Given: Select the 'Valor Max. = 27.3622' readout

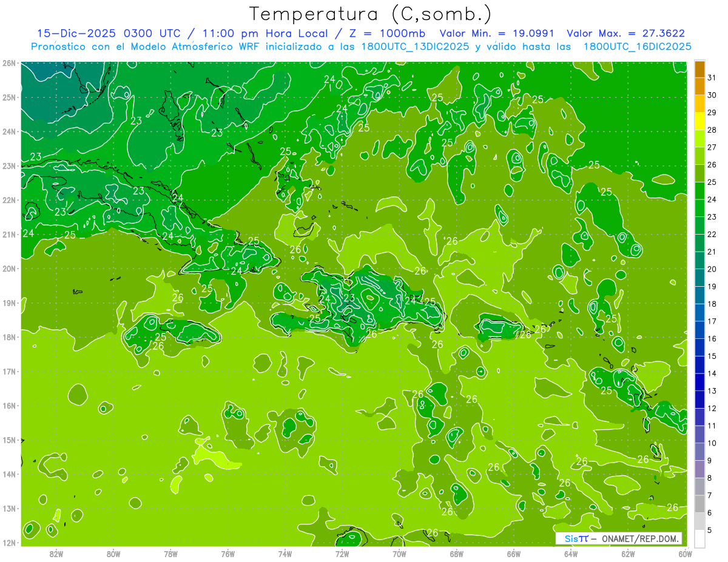Looking at the screenshot, I should point(626,33).
